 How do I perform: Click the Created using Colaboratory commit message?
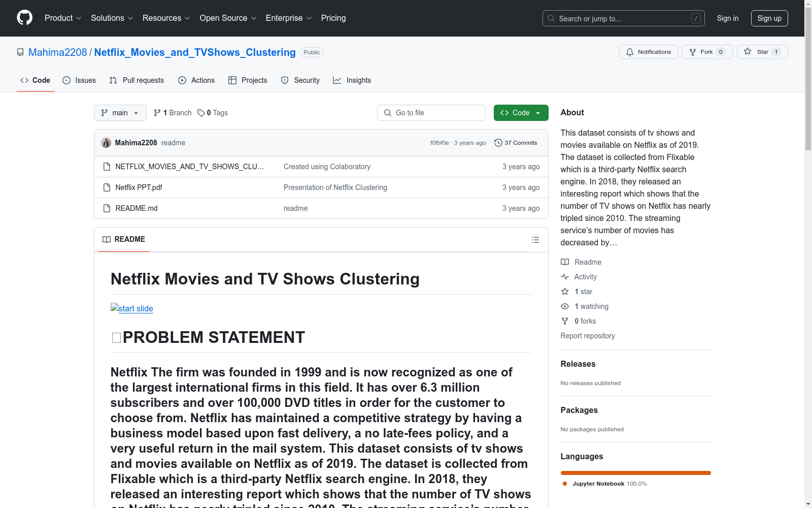(327, 167)
